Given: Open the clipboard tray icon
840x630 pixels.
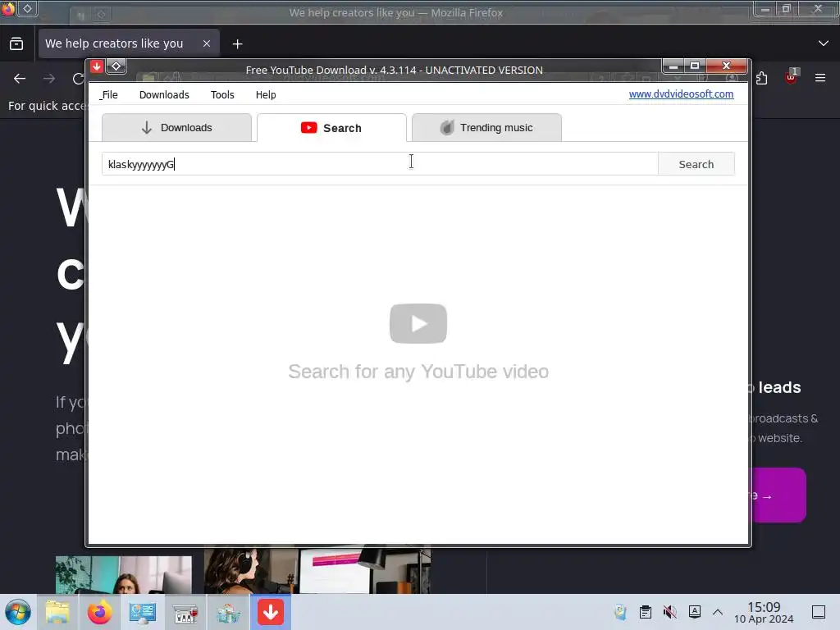Looking at the screenshot, I should [x=646, y=612].
